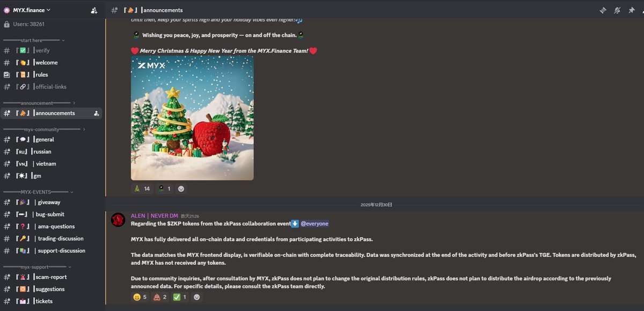Open the MYX.finance server dropdown menu
The image size is (644, 311).
[27, 10]
